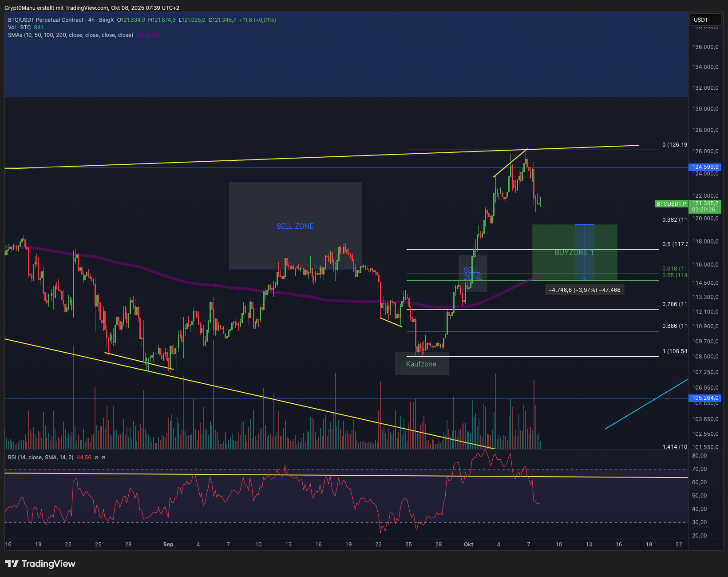
Task: Click the TradingView logo
Action: point(40,564)
